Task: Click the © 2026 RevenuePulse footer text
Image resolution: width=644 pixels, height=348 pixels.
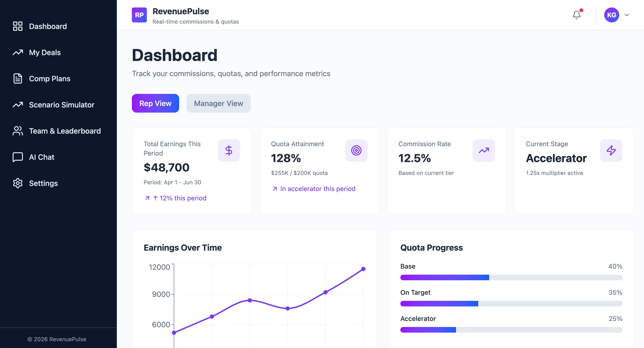Action: (57, 339)
